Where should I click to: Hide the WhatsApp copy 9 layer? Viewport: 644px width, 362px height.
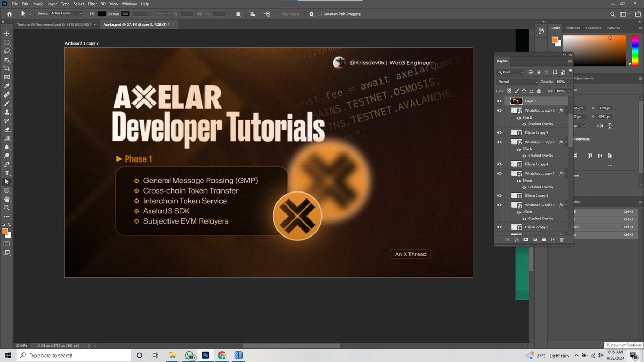[x=500, y=110]
